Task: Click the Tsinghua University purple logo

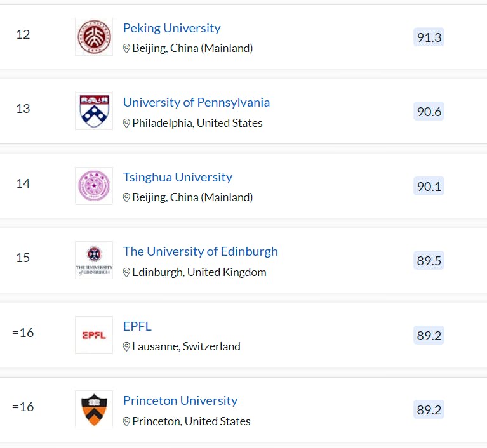Action: tap(93, 186)
